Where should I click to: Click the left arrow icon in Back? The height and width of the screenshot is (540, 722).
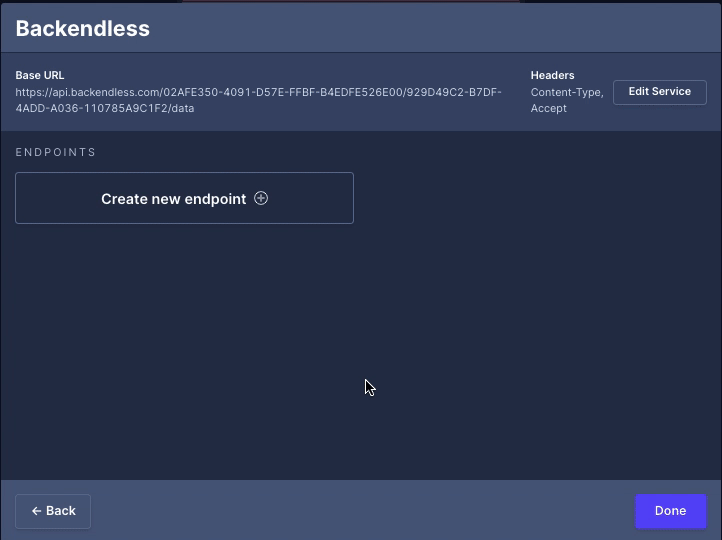tap(36, 511)
